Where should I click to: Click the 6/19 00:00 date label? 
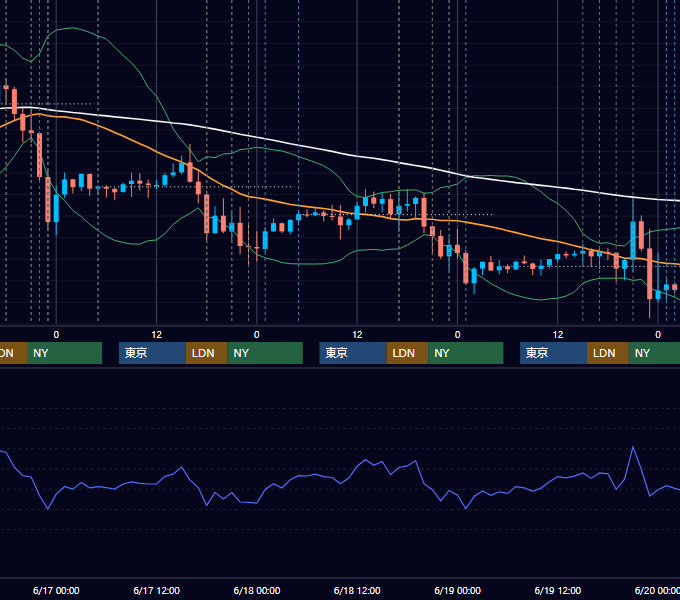point(458,590)
